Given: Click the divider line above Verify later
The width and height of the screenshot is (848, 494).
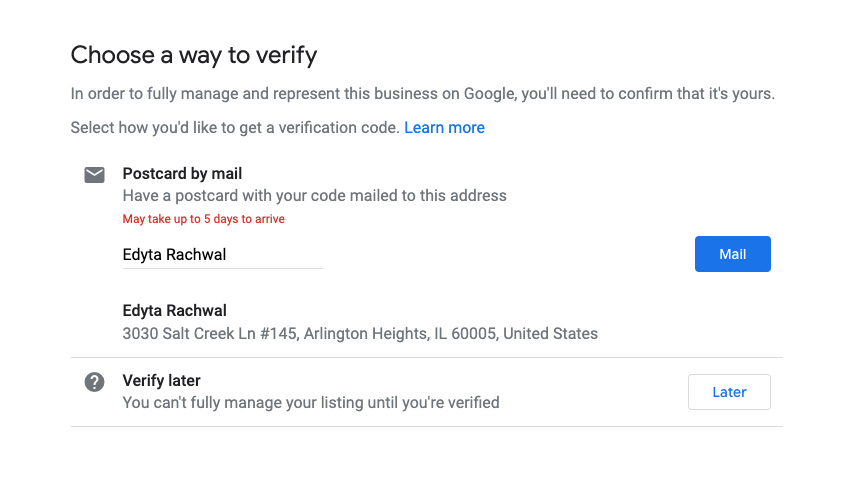Looking at the screenshot, I should click(x=426, y=357).
